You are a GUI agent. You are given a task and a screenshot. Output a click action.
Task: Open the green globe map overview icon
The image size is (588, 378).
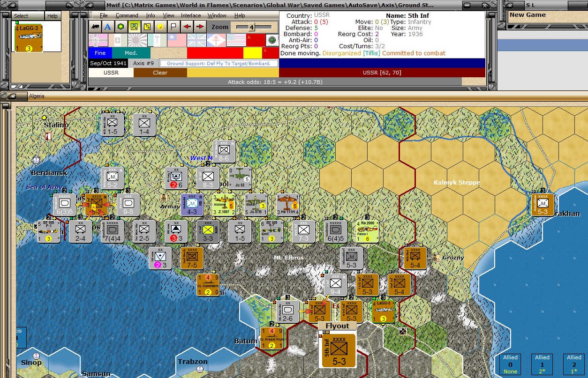point(120,27)
